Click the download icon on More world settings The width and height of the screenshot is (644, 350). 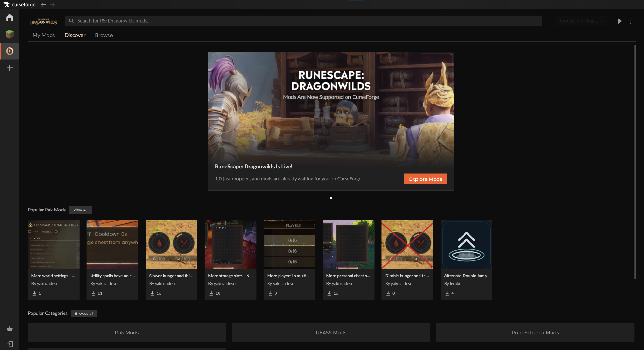point(34,293)
